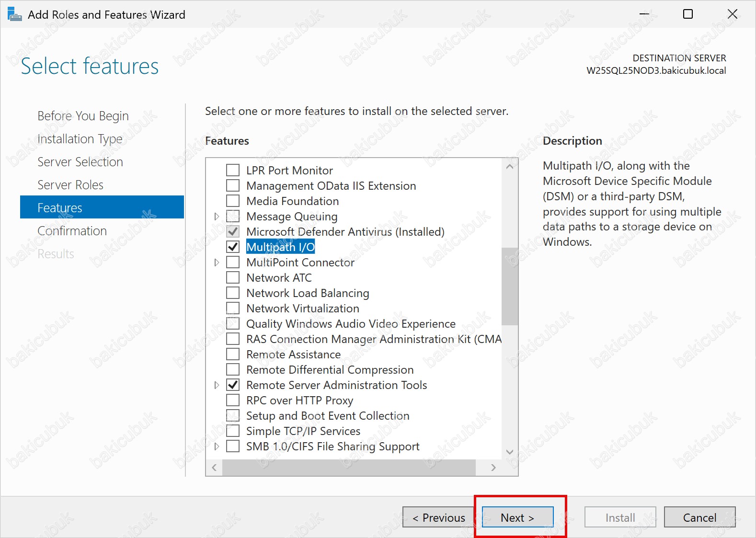The image size is (756, 538).
Task: Enable Network Load Balancing feature
Action: click(233, 293)
